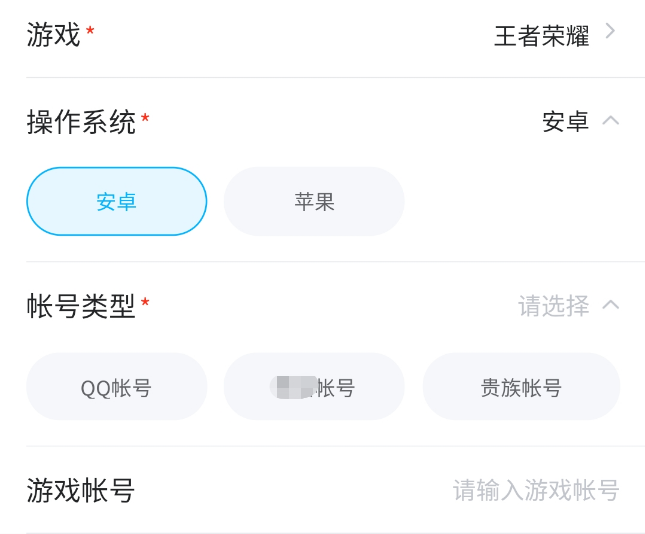This screenshot has height=534, width=645.
Task: Click the 操作系统 field label
Action: [x=81, y=122]
